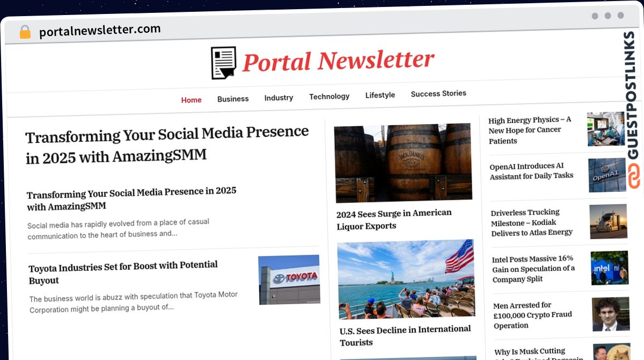Open the large AmazingSMM featured headline
The image size is (644, 360).
tap(167, 145)
